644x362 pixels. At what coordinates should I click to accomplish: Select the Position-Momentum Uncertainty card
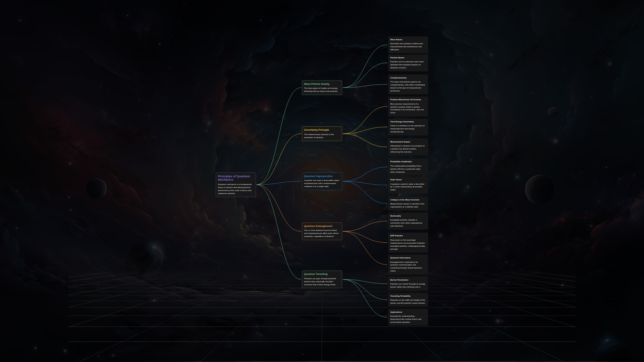coord(408,106)
